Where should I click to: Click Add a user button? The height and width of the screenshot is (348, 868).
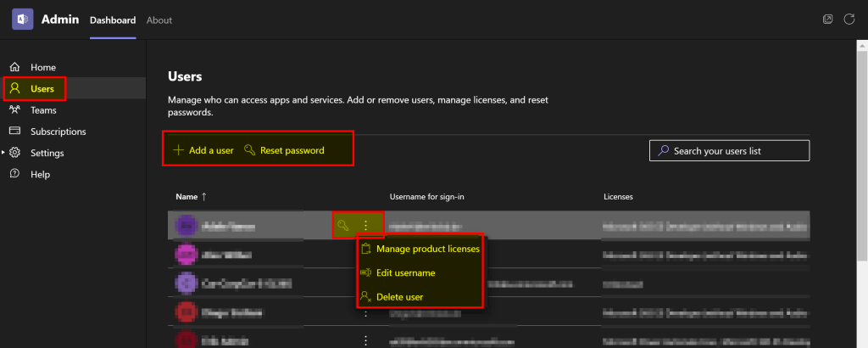tap(203, 150)
